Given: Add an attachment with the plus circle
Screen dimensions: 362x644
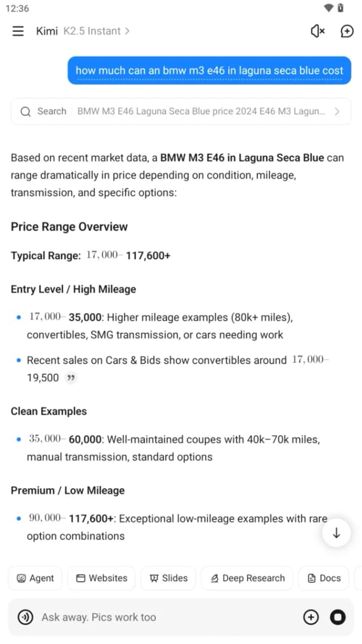Looking at the screenshot, I should [311, 617].
